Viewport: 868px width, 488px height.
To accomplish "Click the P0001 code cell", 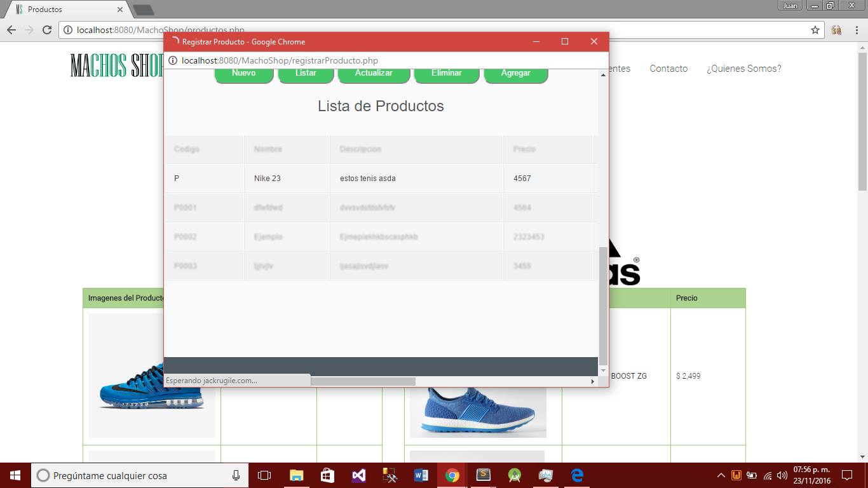I will point(204,208).
